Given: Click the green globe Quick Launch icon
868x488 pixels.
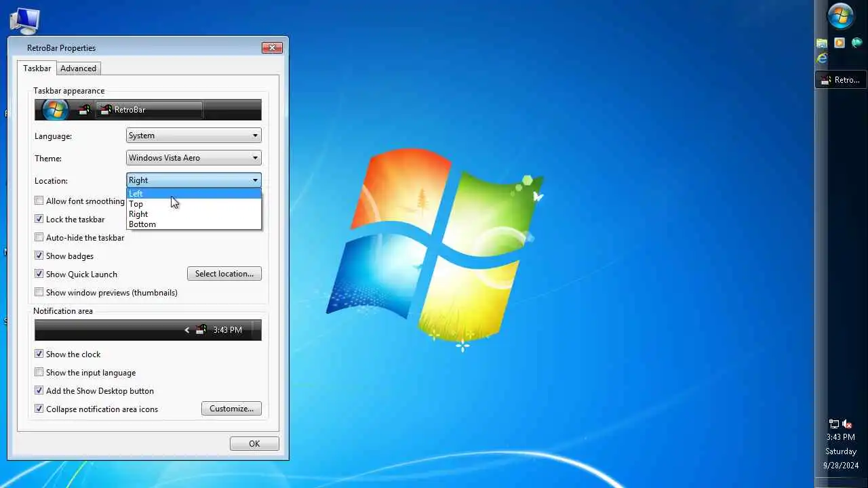Looking at the screenshot, I should pos(857,43).
